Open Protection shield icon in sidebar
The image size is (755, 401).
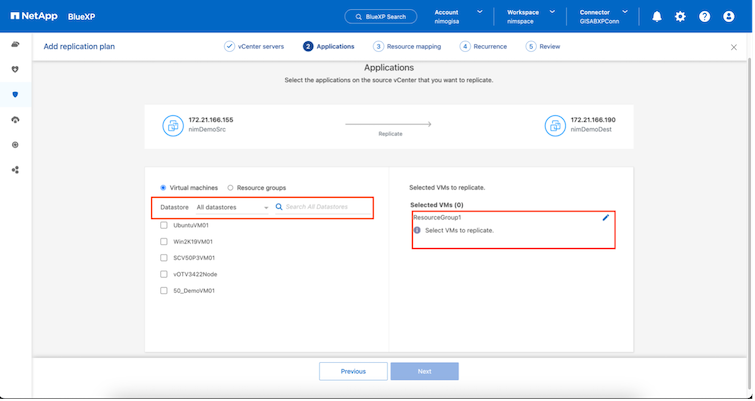(15, 94)
